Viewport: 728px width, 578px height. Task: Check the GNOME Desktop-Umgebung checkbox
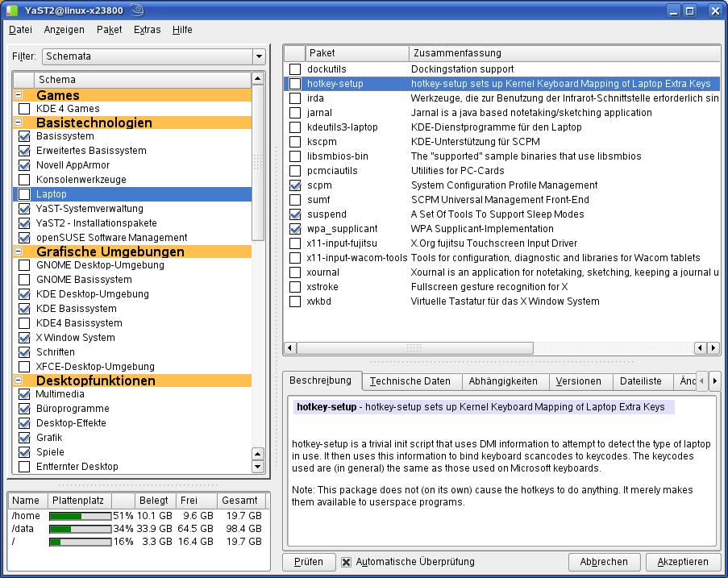24,265
